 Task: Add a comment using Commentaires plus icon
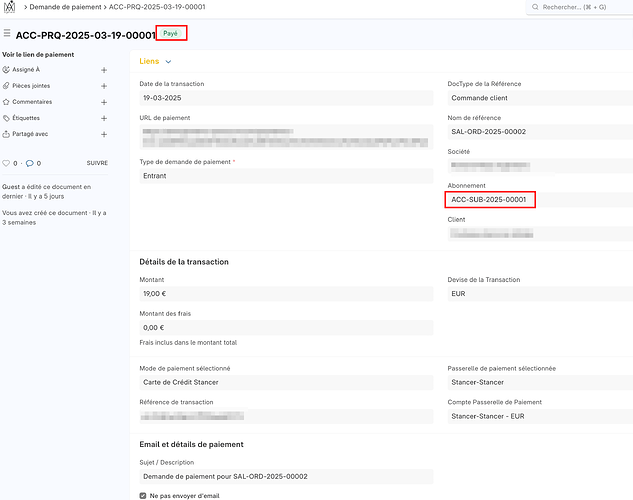[x=104, y=102]
